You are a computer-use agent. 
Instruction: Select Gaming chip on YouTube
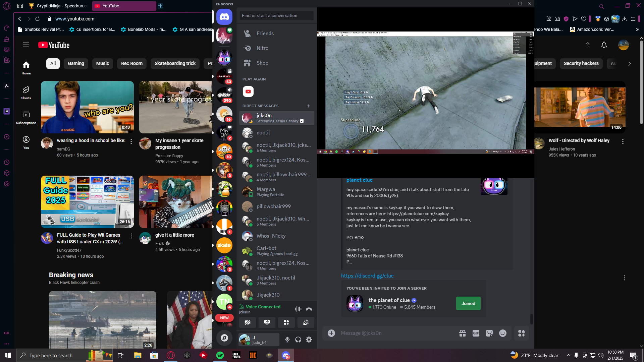pyautogui.click(x=76, y=63)
